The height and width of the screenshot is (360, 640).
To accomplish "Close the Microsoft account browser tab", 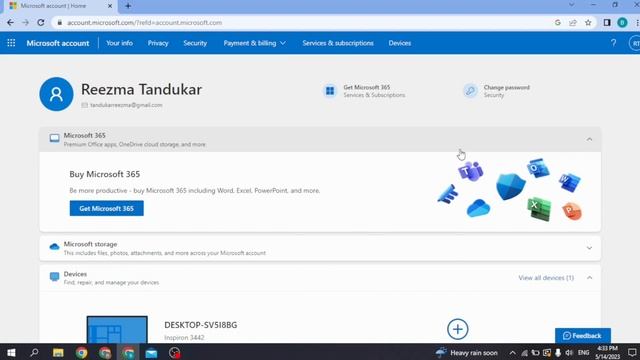I will [110, 6].
